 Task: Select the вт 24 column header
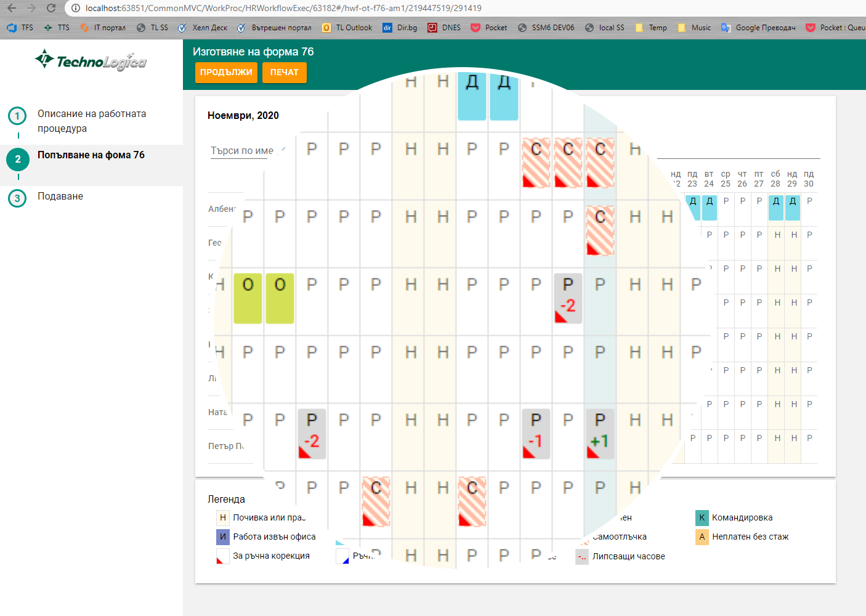(709, 179)
